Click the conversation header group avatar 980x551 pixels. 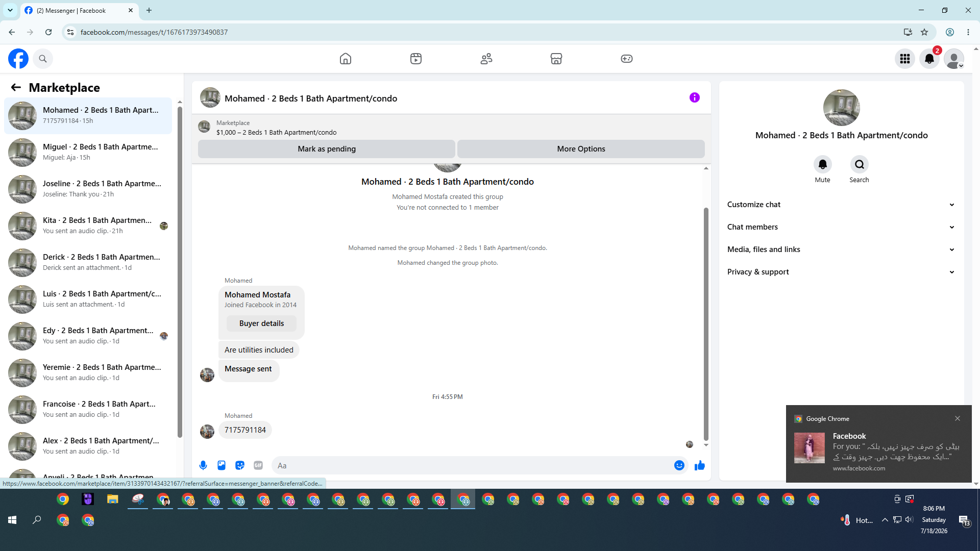[210, 97]
